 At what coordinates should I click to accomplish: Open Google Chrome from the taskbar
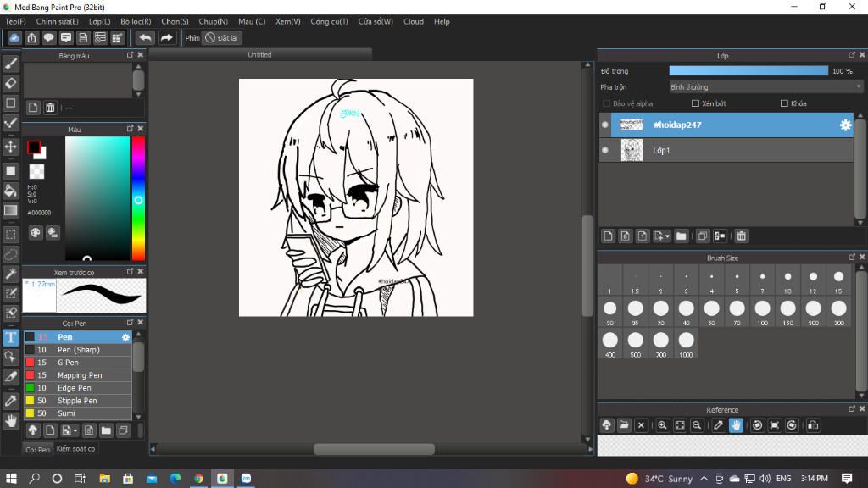198,479
